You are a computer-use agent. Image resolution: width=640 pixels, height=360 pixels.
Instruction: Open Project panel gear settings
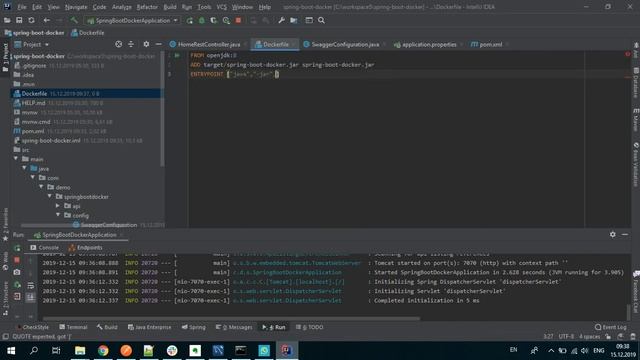pos(146,44)
